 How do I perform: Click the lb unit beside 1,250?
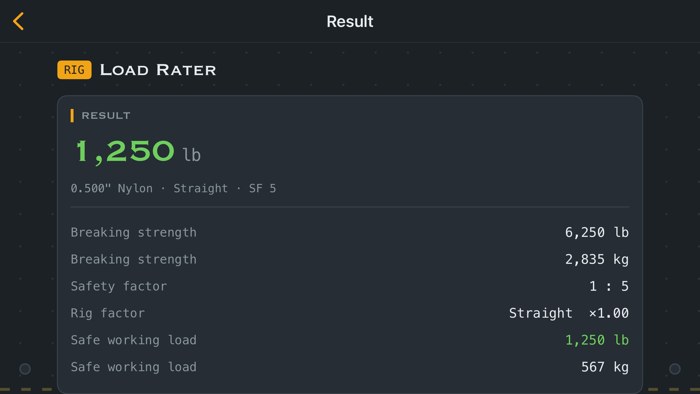[x=192, y=155]
